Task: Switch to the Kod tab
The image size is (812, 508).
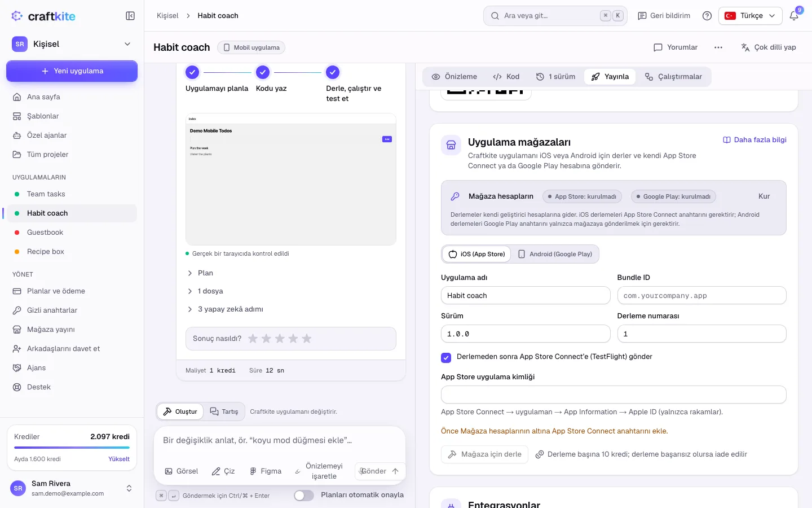Action: tap(506, 77)
